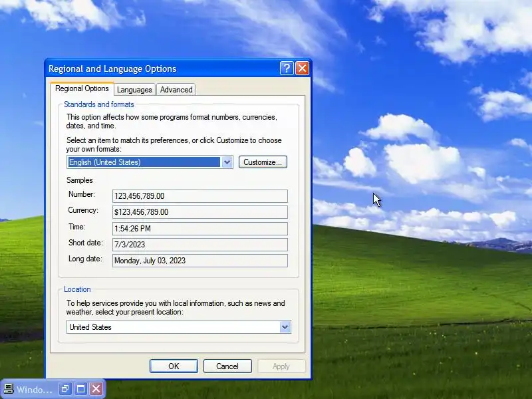Click the Currency sample field $123,456,789.00
Viewport: 532px width, 399px height.
(200, 212)
